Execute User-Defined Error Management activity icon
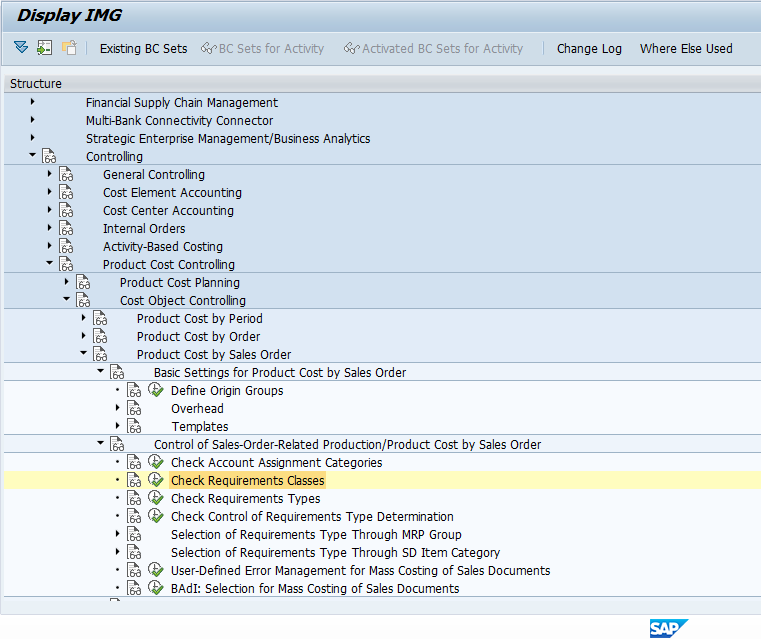The height and width of the screenshot is (639, 761). pyautogui.click(x=156, y=570)
